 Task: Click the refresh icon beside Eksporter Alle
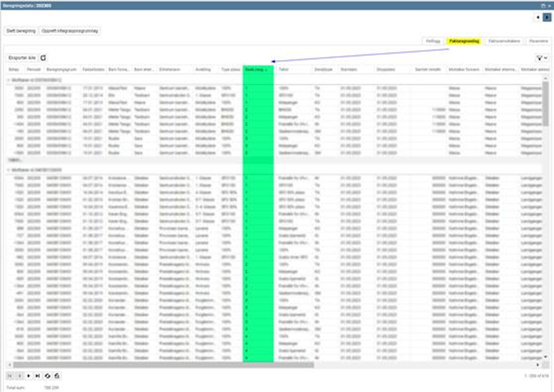pos(44,57)
